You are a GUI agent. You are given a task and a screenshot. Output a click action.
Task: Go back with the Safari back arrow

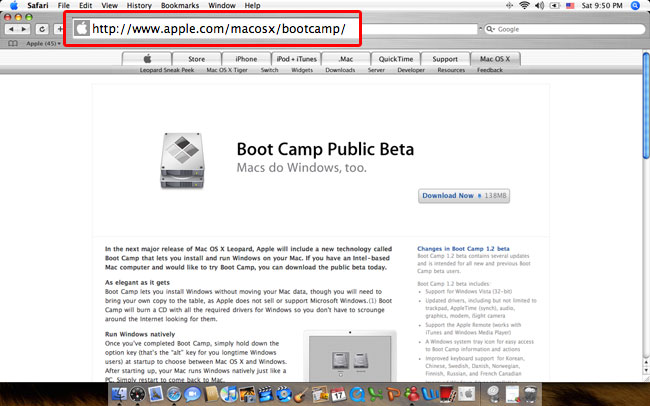point(11,29)
